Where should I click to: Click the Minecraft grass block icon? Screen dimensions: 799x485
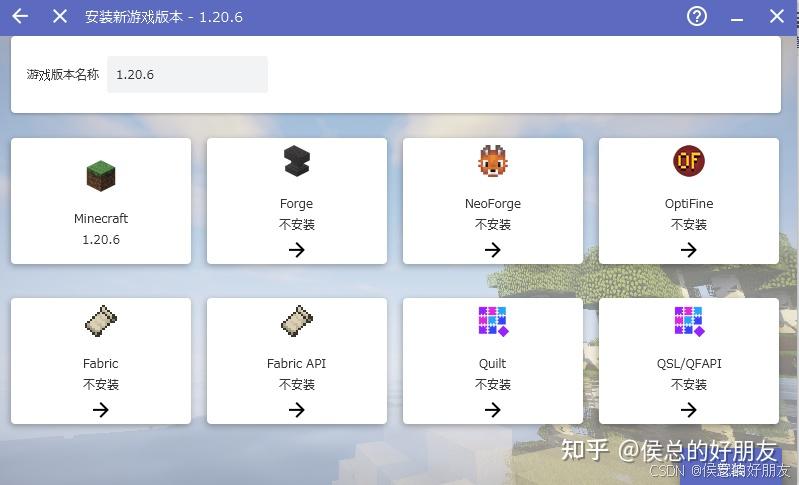coord(101,176)
